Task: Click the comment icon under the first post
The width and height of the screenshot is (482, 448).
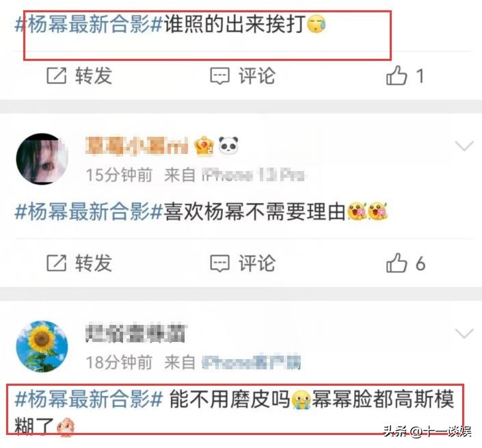Action: coord(219,76)
